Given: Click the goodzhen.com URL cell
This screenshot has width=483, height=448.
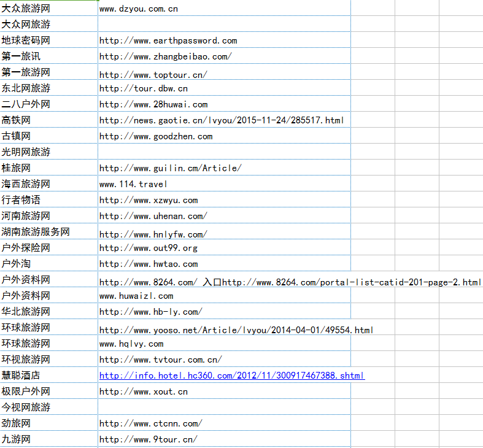Looking at the screenshot, I should click(224, 136).
